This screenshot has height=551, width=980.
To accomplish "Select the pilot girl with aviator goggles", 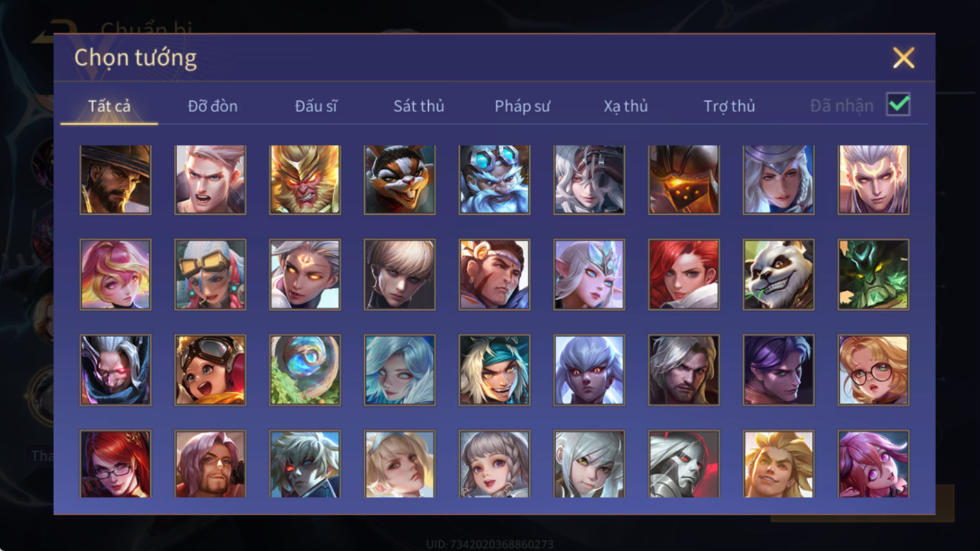I will tap(210, 370).
